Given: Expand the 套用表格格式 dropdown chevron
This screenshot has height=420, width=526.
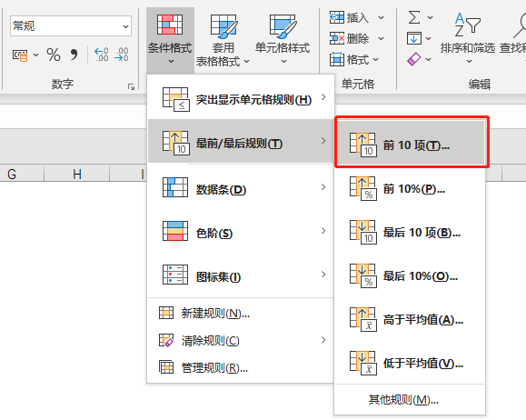Looking at the screenshot, I should [x=246, y=62].
